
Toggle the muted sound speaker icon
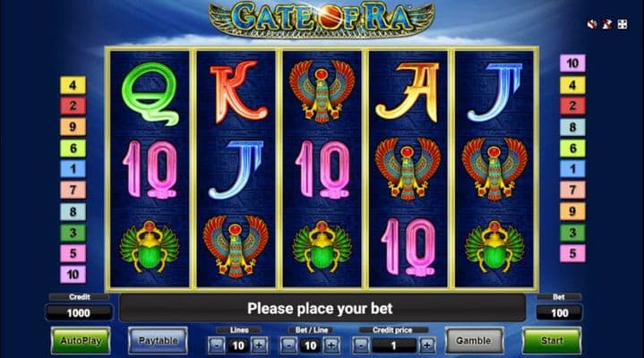[x=592, y=24]
